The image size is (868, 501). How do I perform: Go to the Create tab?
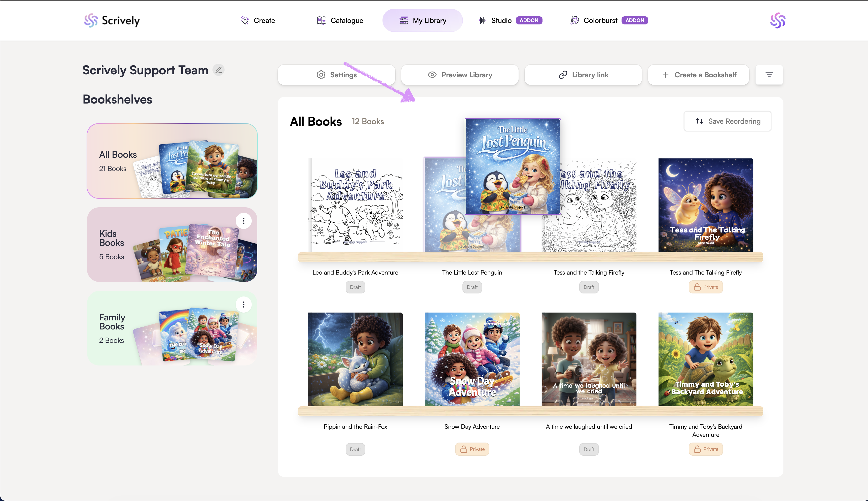(x=258, y=20)
